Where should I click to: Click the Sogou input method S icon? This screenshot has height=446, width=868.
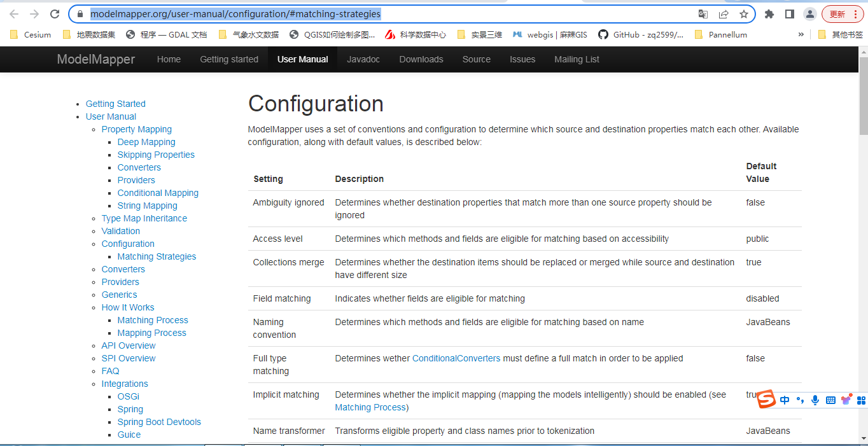(766, 400)
